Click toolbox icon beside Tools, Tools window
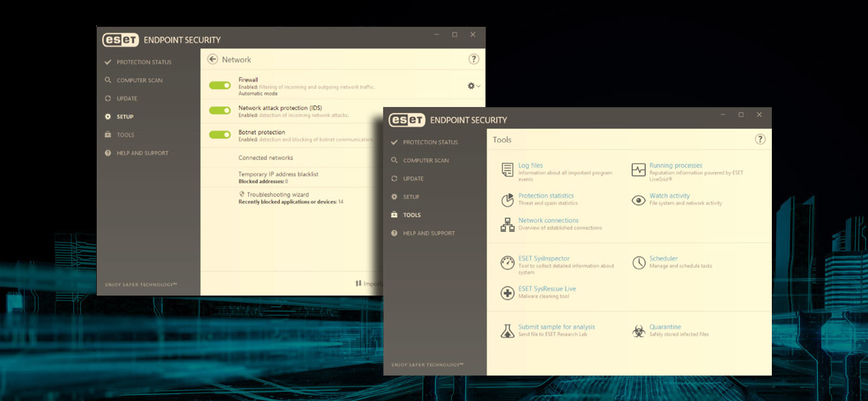Image resolution: width=868 pixels, height=401 pixels. (395, 215)
